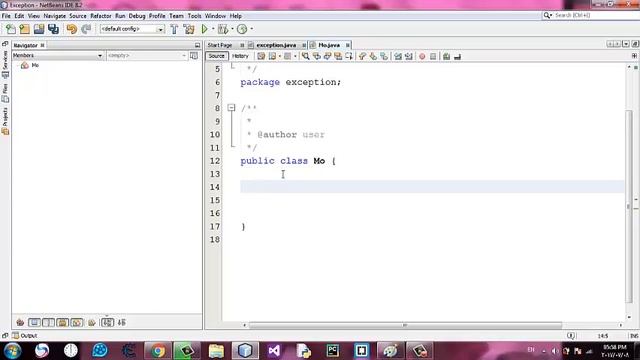Shift Line Right icon in editor toolbar

[x=409, y=56]
